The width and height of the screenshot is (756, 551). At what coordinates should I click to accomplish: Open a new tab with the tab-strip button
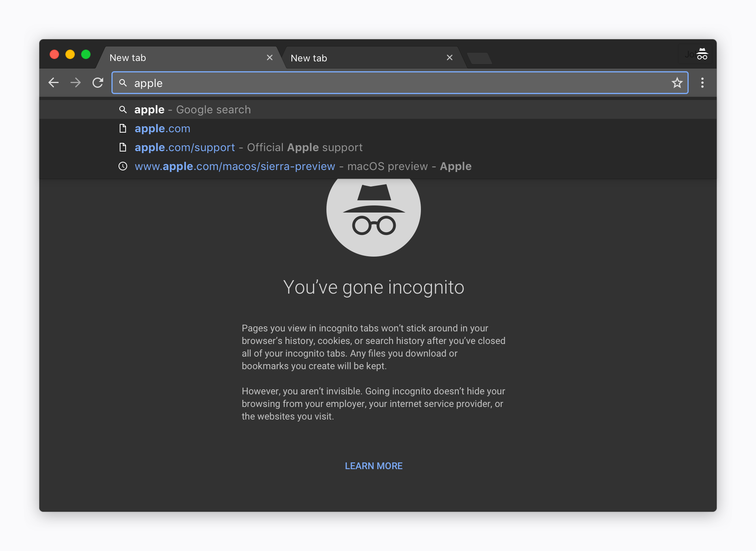point(479,58)
